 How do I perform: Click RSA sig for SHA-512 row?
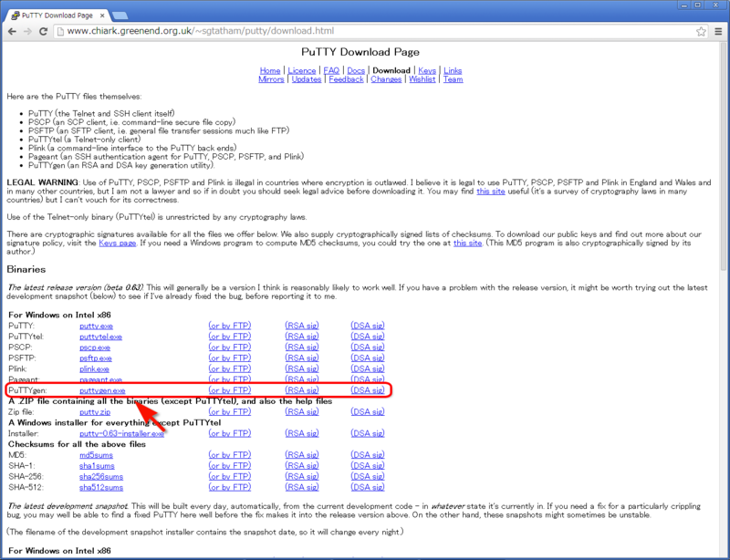pyautogui.click(x=302, y=487)
